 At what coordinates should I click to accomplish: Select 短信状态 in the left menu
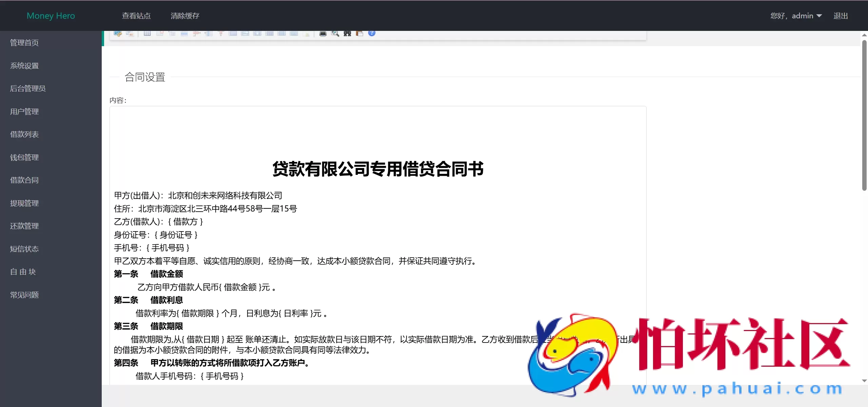pos(24,249)
